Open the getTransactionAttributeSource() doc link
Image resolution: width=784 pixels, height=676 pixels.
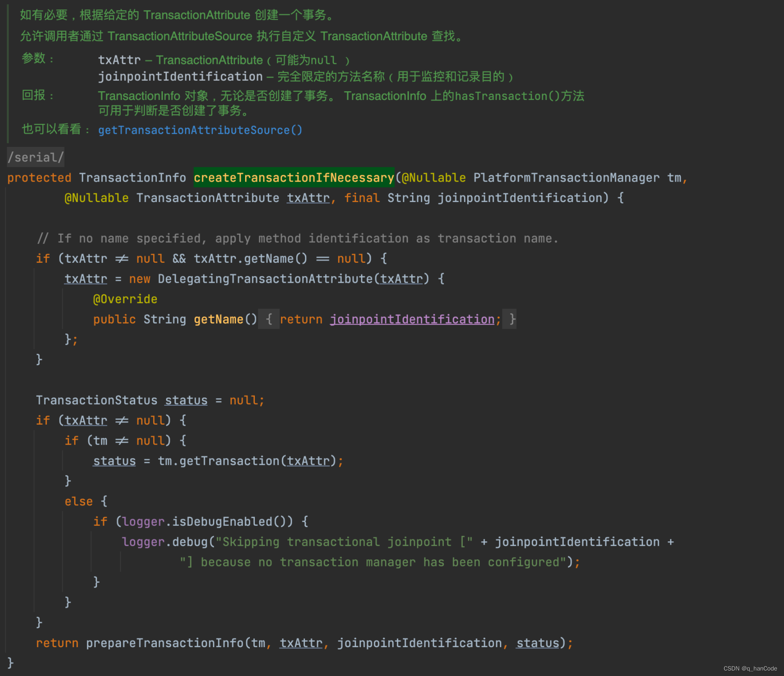tap(200, 130)
